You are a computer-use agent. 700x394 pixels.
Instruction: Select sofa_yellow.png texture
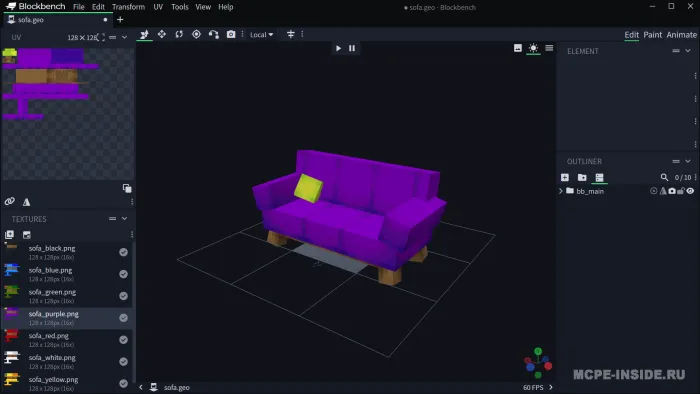(x=67, y=383)
